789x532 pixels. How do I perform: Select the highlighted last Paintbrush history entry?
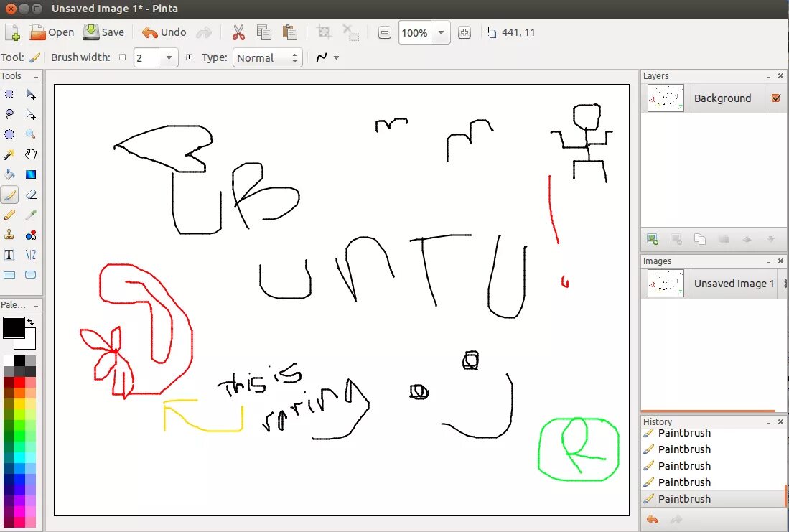[712, 499]
